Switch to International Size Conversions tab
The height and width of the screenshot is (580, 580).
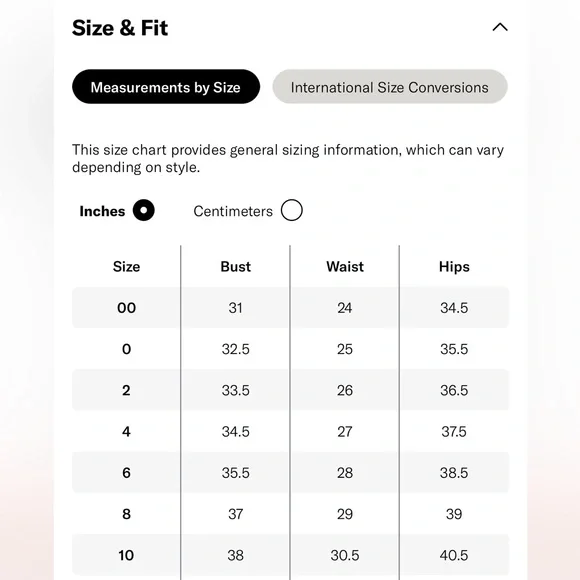click(x=390, y=87)
